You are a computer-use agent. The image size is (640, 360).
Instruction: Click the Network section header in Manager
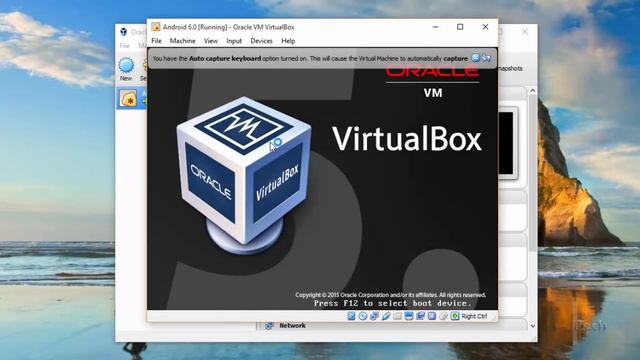point(292,325)
